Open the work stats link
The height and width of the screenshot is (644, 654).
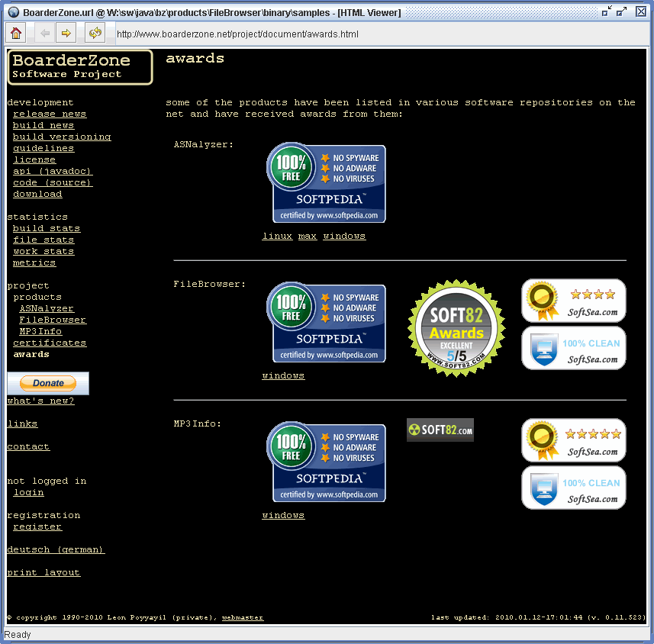point(43,251)
